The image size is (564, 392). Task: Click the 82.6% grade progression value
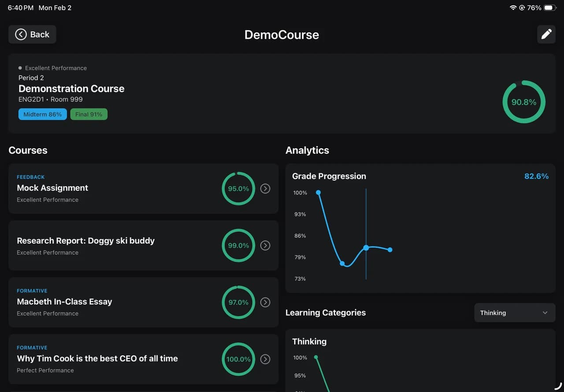point(536,176)
